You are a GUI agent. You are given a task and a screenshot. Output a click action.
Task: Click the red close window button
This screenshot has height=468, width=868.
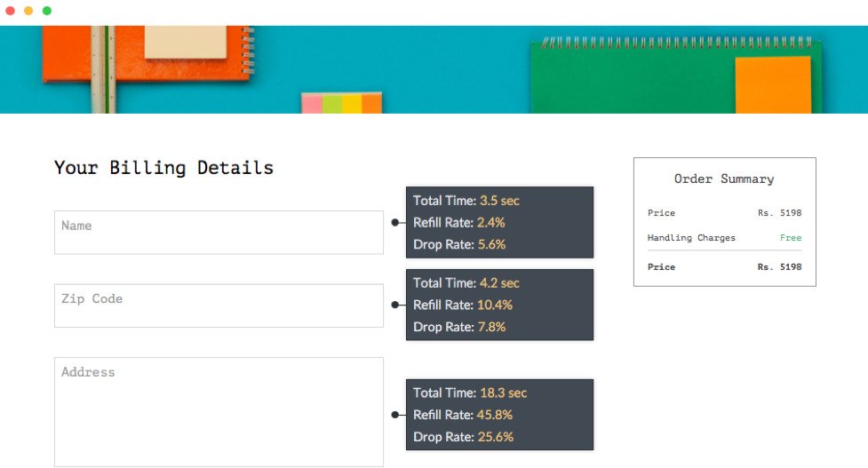click(x=10, y=11)
